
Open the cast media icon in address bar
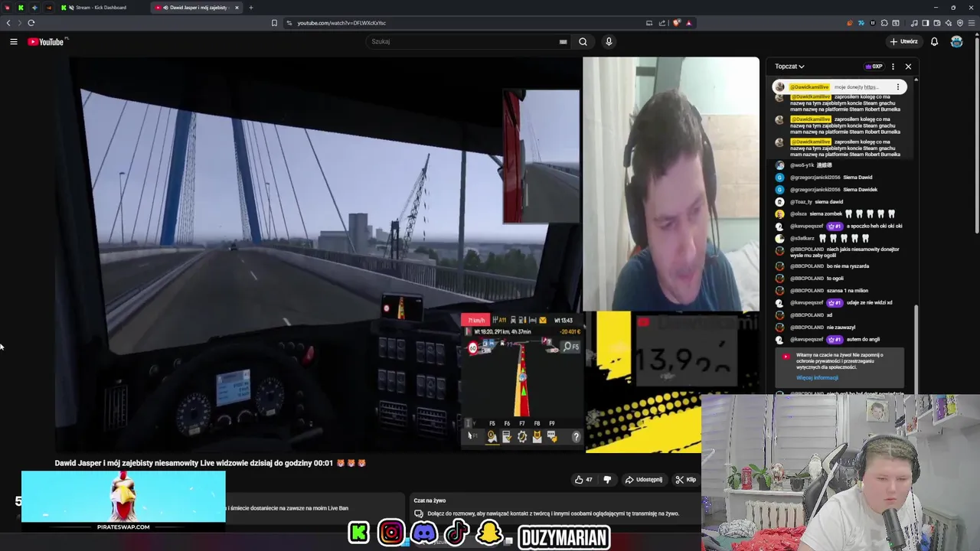coord(649,23)
